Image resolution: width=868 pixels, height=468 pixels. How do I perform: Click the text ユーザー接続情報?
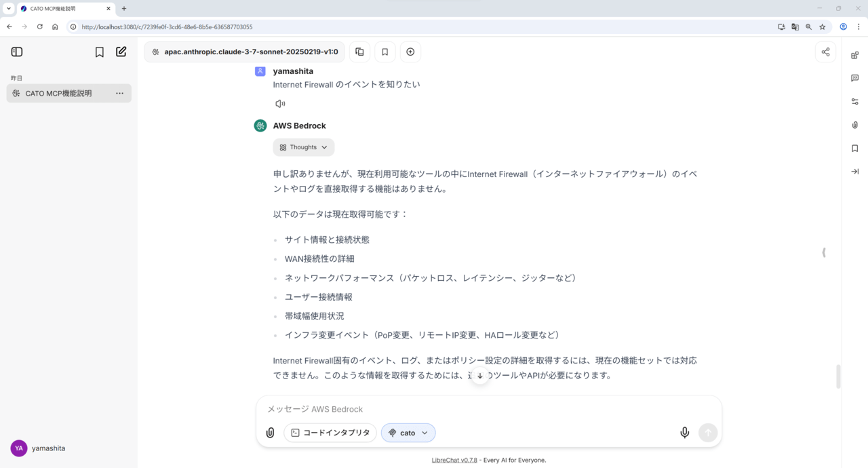click(x=319, y=297)
